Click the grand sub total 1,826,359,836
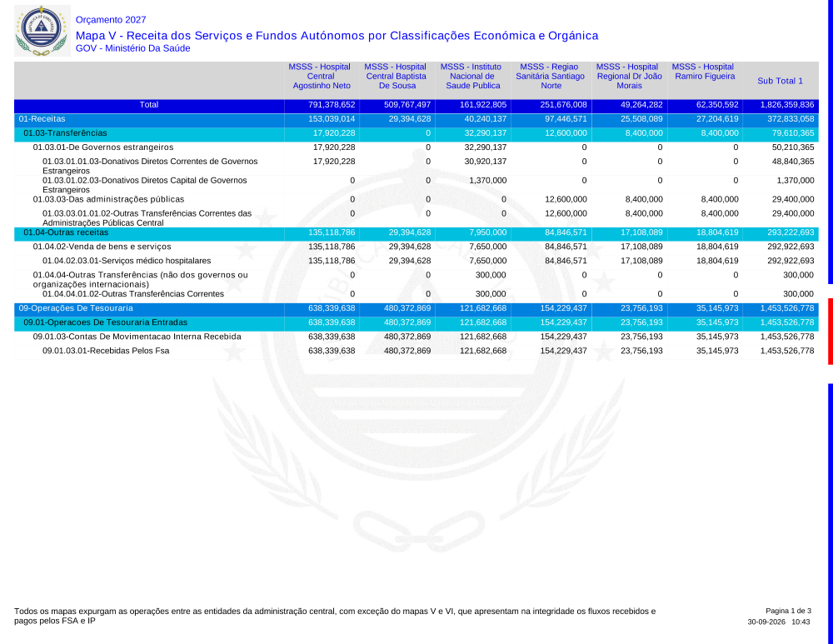The height and width of the screenshot is (644, 833). click(787, 105)
